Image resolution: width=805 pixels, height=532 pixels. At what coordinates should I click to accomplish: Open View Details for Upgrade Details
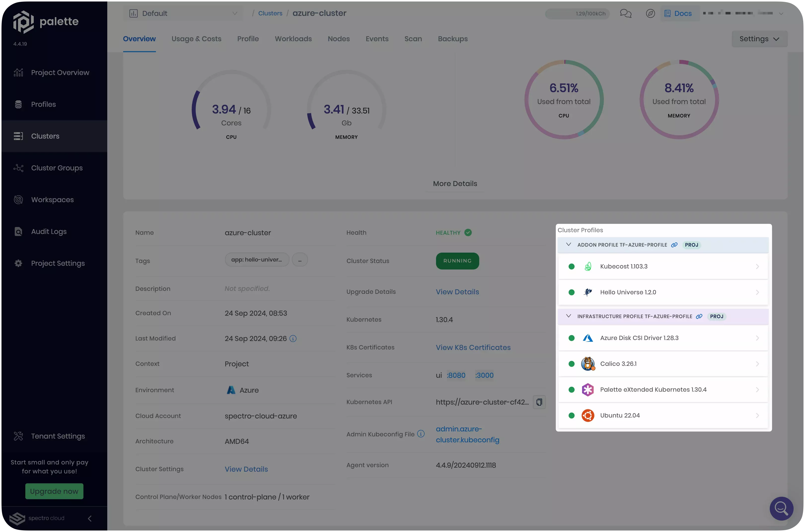(457, 292)
